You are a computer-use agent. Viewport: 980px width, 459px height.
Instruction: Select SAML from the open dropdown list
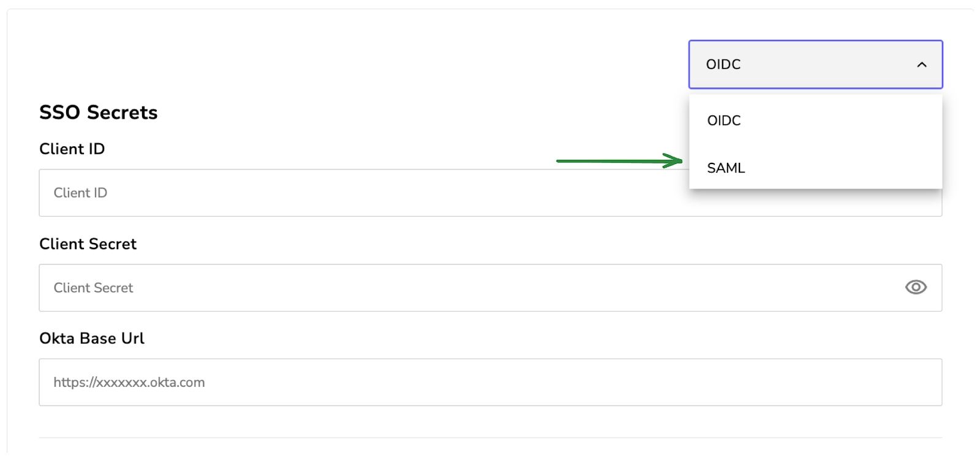tap(815, 168)
